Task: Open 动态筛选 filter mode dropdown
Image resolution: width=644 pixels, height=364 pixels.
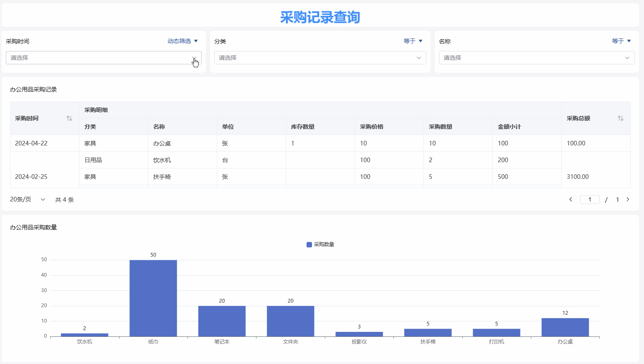Action: (x=183, y=41)
